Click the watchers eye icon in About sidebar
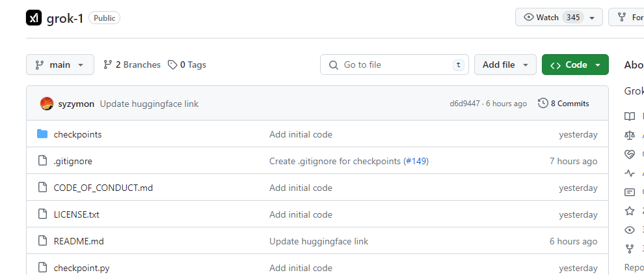644x275 pixels. tap(629, 230)
